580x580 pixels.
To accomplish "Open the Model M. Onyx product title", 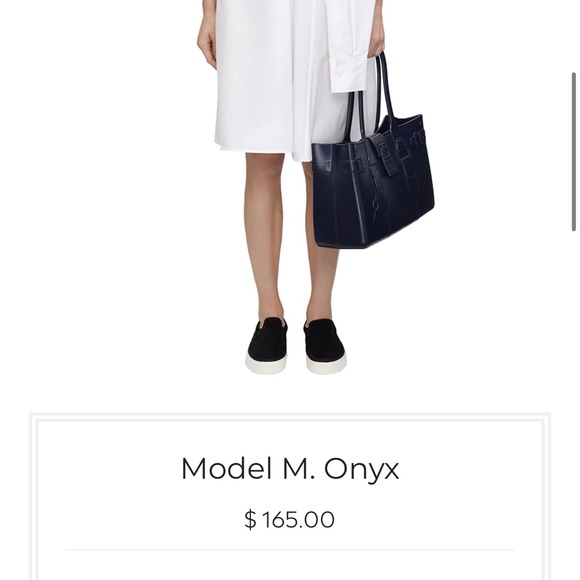I will pyautogui.click(x=290, y=469).
